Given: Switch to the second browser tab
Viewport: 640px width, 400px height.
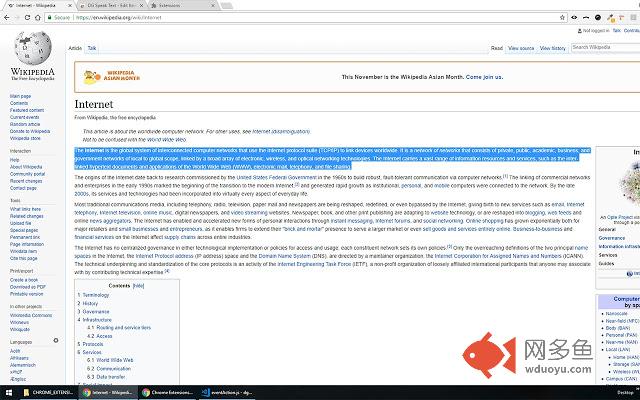Looking at the screenshot, I should pos(111,6).
